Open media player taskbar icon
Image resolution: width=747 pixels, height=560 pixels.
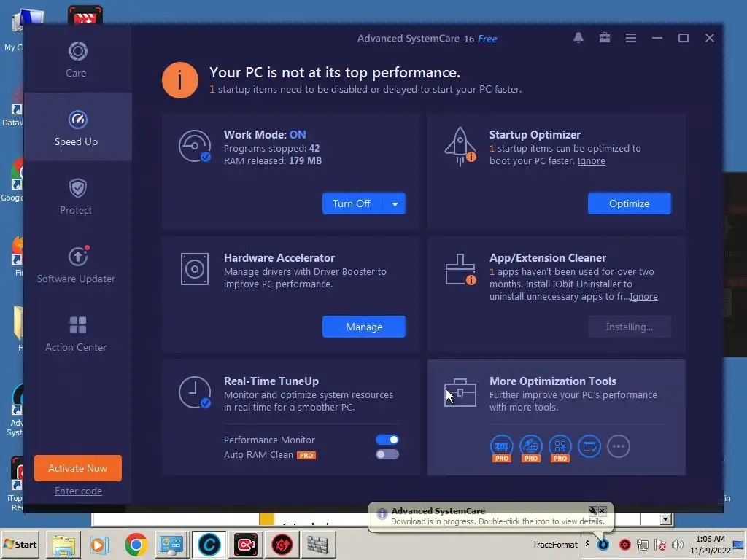click(x=99, y=545)
